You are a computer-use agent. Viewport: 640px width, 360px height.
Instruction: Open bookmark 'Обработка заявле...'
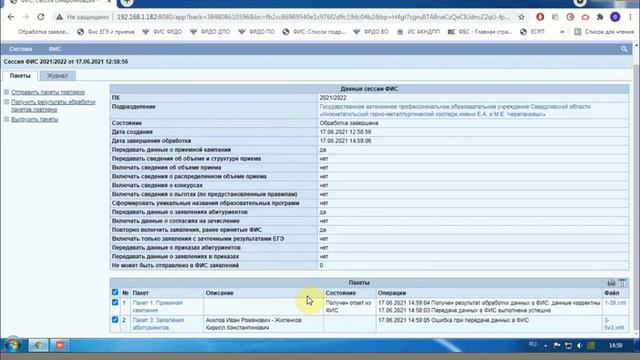point(44,31)
